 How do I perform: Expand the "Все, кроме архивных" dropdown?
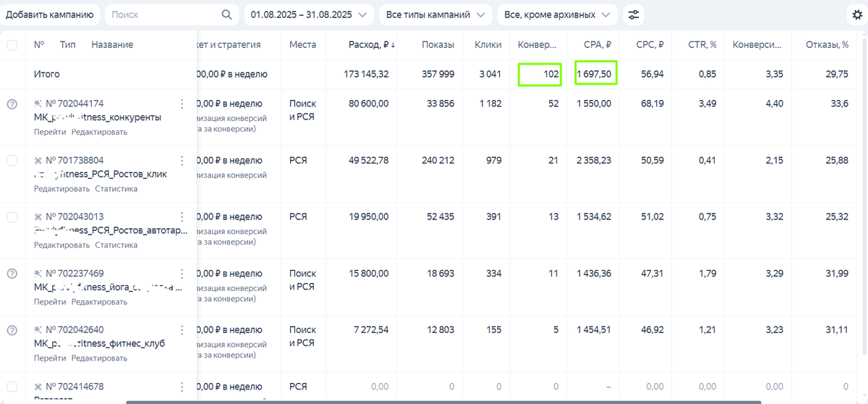558,14
